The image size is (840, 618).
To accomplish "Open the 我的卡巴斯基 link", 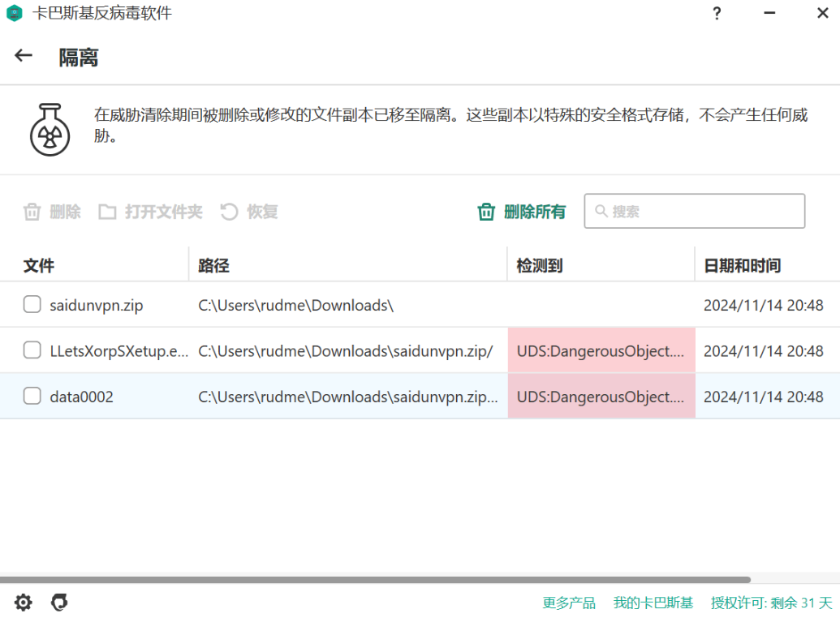I will coord(653,603).
